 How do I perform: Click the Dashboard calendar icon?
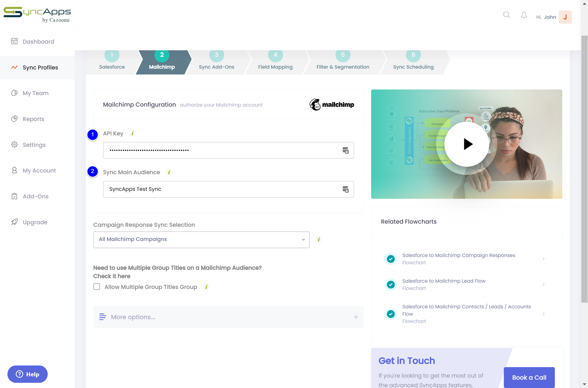pyautogui.click(x=14, y=41)
